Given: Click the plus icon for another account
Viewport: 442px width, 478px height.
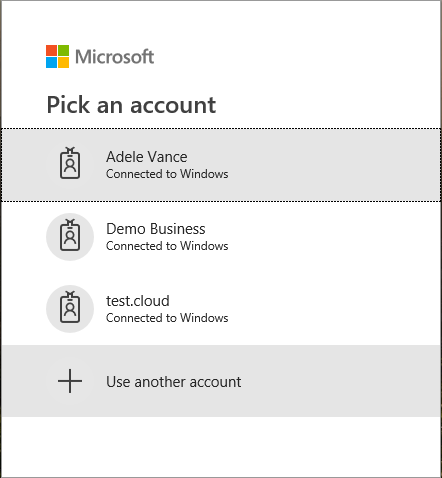Looking at the screenshot, I should pyautogui.click(x=70, y=381).
